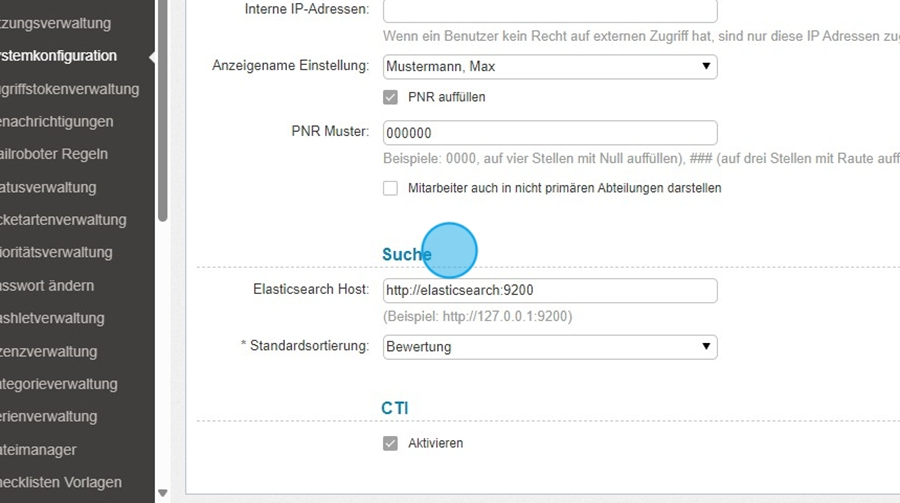
Task: Click the PNR Muster input field
Action: pos(550,133)
